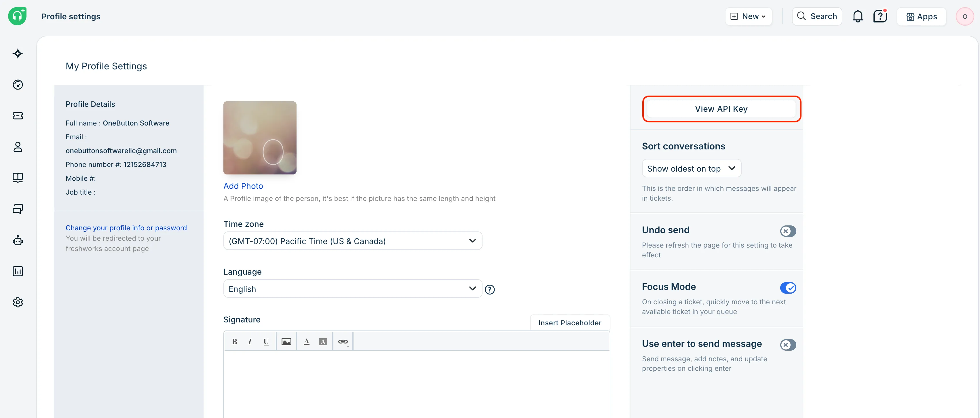The height and width of the screenshot is (418, 980).
Task: Open the Forums chat icon in sidebar
Action: [18, 209]
